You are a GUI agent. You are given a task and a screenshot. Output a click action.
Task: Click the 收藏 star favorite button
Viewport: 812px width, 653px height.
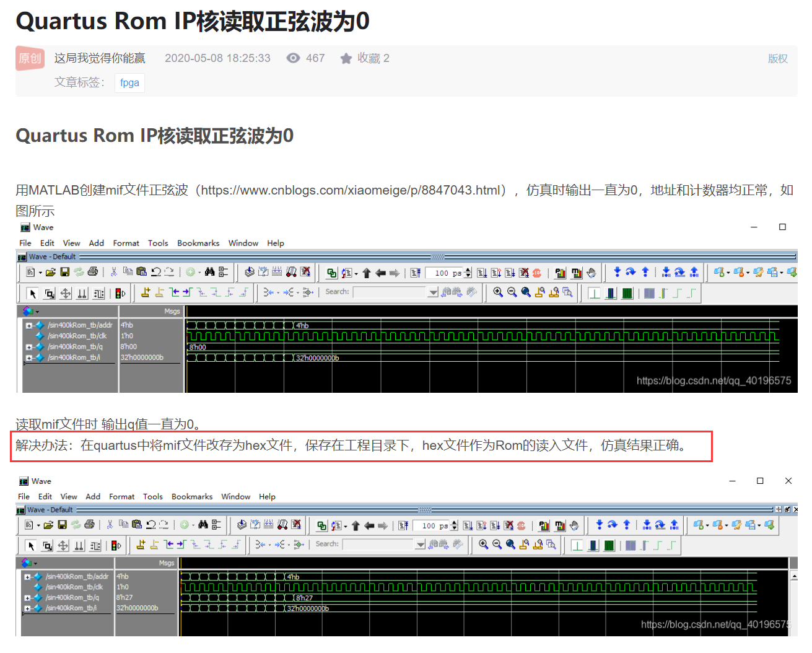365,58
